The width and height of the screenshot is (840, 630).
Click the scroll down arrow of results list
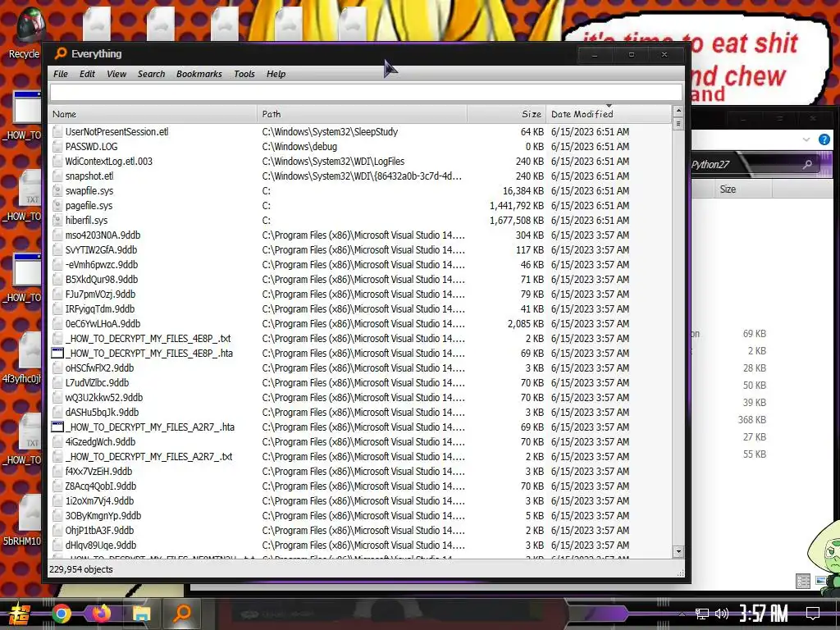coord(678,551)
